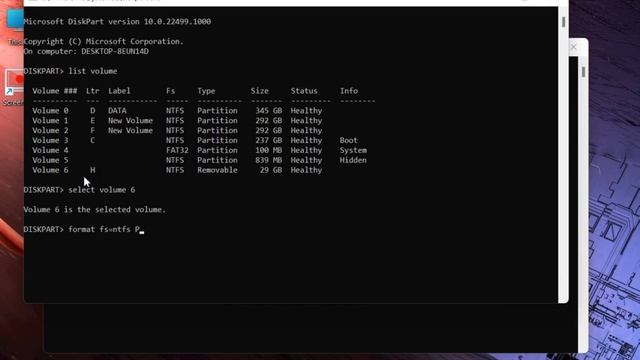Click the 'Label' column header
The image size is (640, 360).
[x=119, y=91]
